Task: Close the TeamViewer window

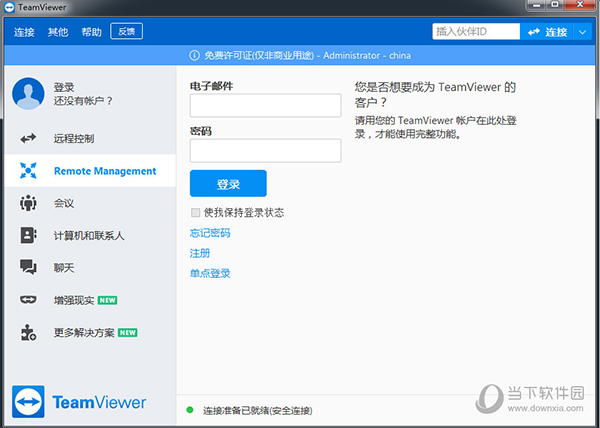Action: (x=580, y=5)
